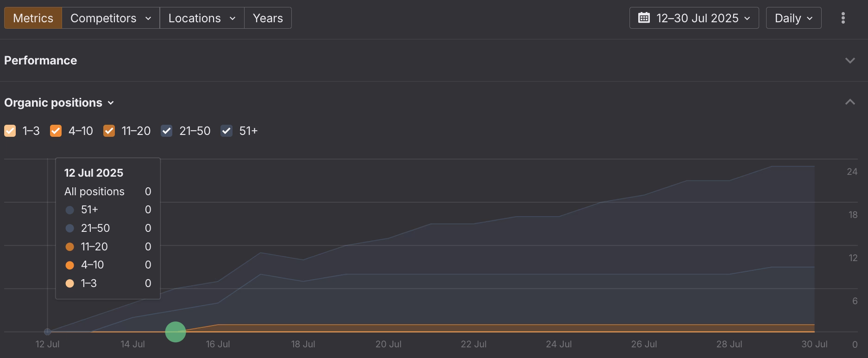Click the Performance section heading
This screenshot has height=358, width=868.
click(x=41, y=61)
